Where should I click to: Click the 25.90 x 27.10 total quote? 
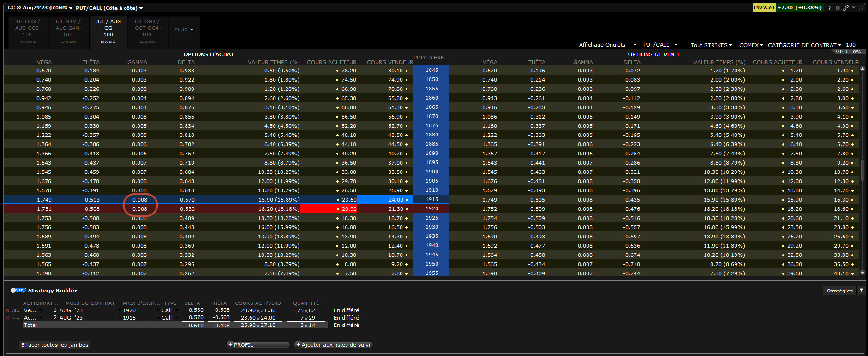click(x=258, y=325)
